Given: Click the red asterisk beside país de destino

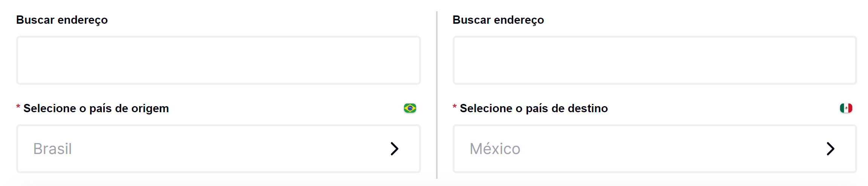Looking at the screenshot, I should (455, 107).
